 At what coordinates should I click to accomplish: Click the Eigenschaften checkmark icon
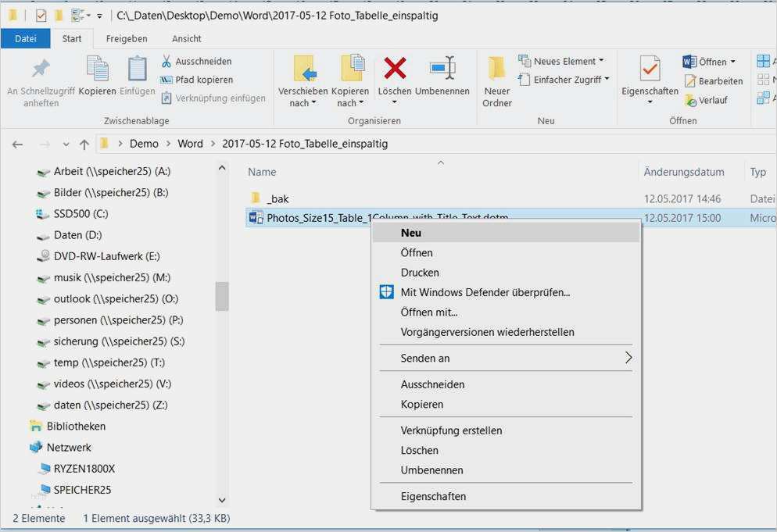[650, 69]
